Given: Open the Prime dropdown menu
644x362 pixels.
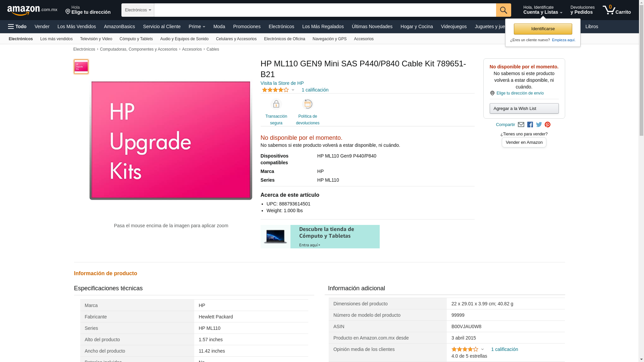Looking at the screenshot, I should coord(197,26).
